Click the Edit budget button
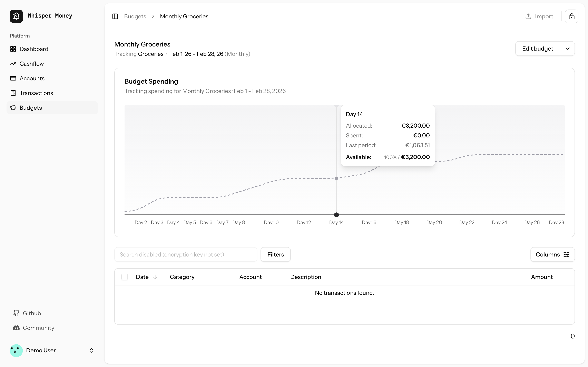 tap(537, 49)
